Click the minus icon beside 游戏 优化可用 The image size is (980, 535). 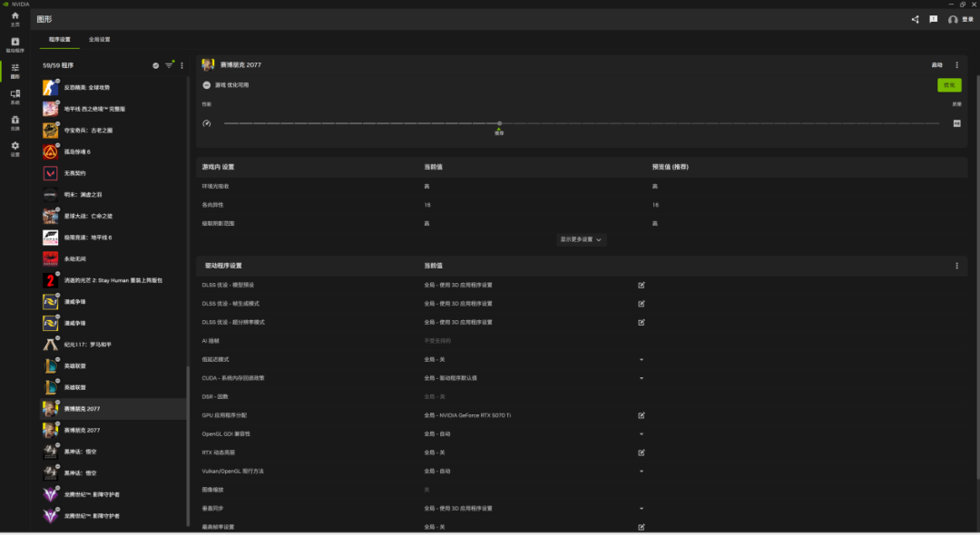click(x=207, y=85)
